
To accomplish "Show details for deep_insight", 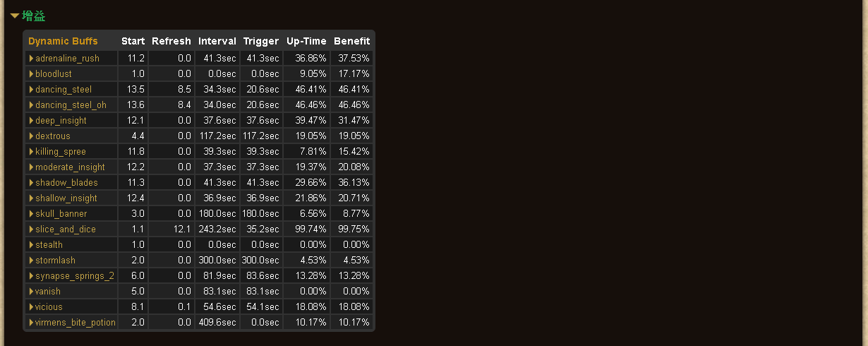I will [61, 121].
